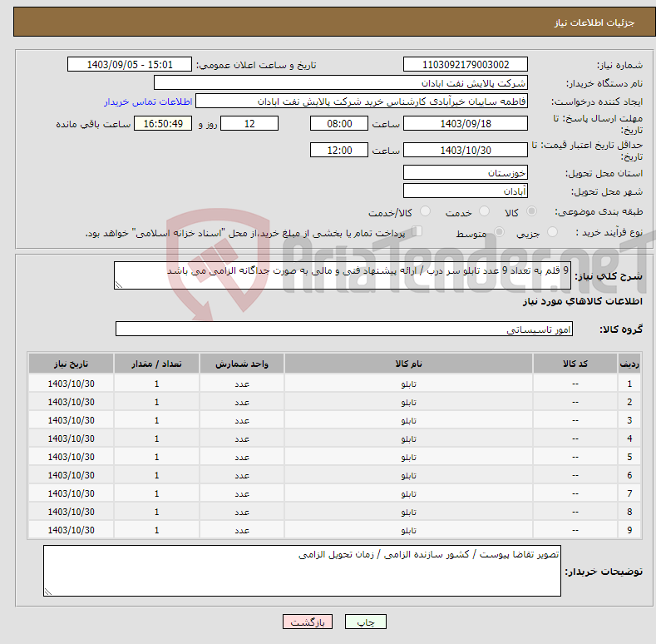Click the need date in row 6
This screenshot has height=644, width=656.
pos(72,475)
